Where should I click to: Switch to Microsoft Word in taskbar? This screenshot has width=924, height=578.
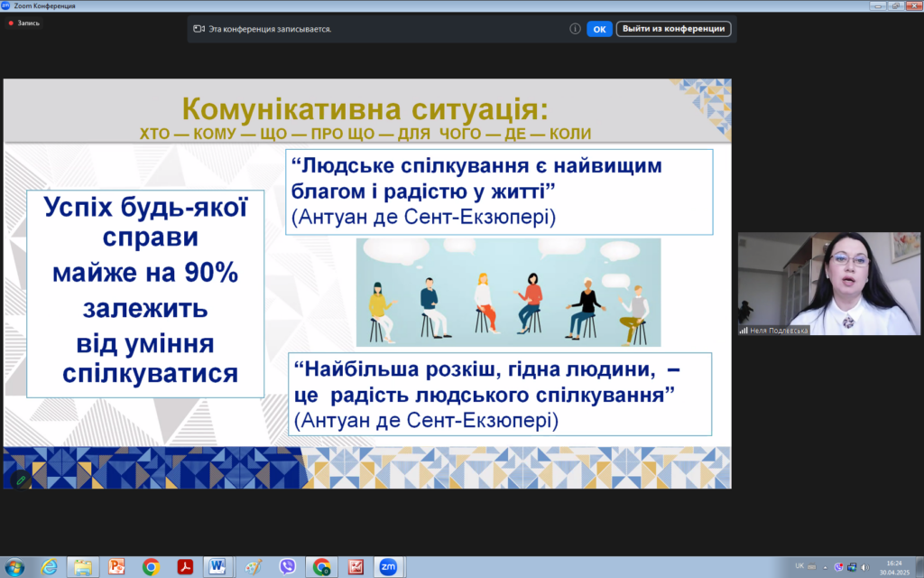click(x=218, y=567)
